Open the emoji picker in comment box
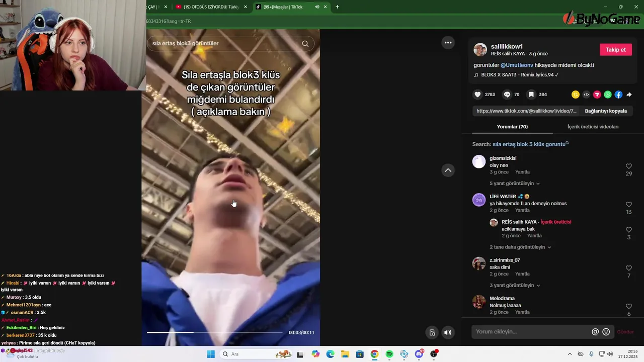The height and width of the screenshot is (362, 644). tap(606, 332)
